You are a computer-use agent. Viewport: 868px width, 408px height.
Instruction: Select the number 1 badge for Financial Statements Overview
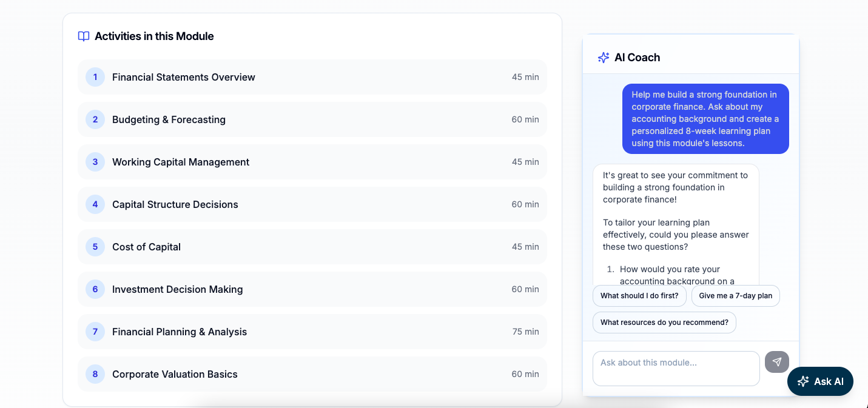pos(95,77)
